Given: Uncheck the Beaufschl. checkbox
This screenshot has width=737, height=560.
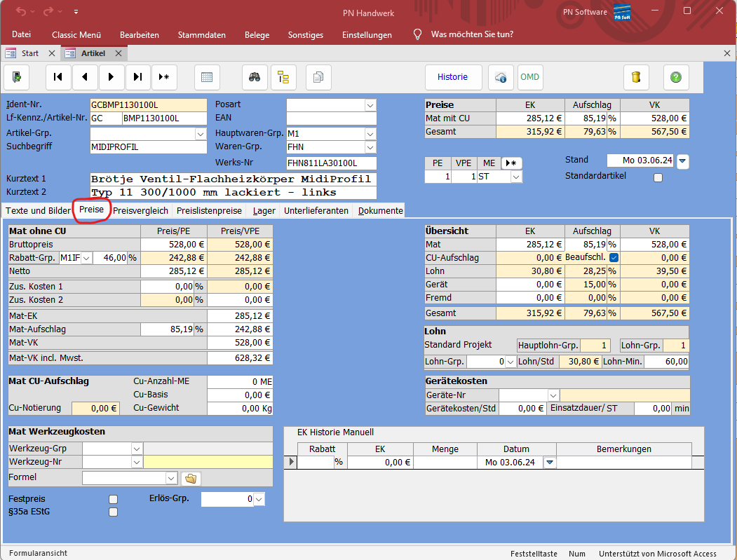Looking at the screenshot, I should 614,258.
